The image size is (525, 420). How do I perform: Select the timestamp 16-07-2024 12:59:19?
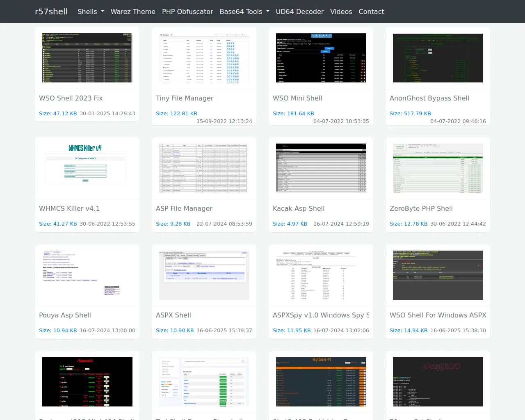[341, 224]
